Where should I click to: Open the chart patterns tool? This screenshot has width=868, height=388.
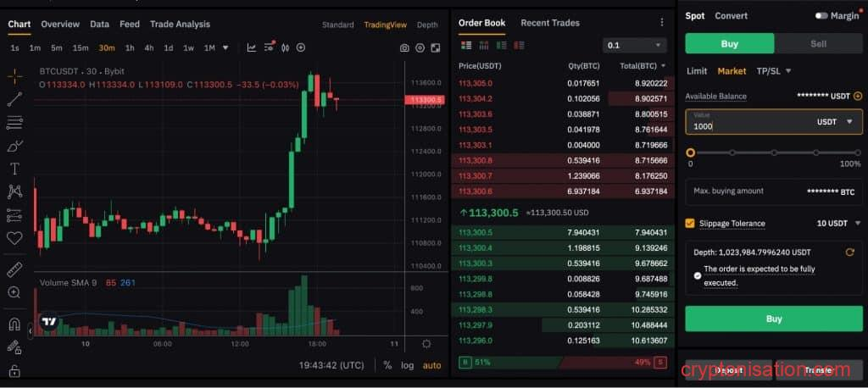[x=14, y=191]
